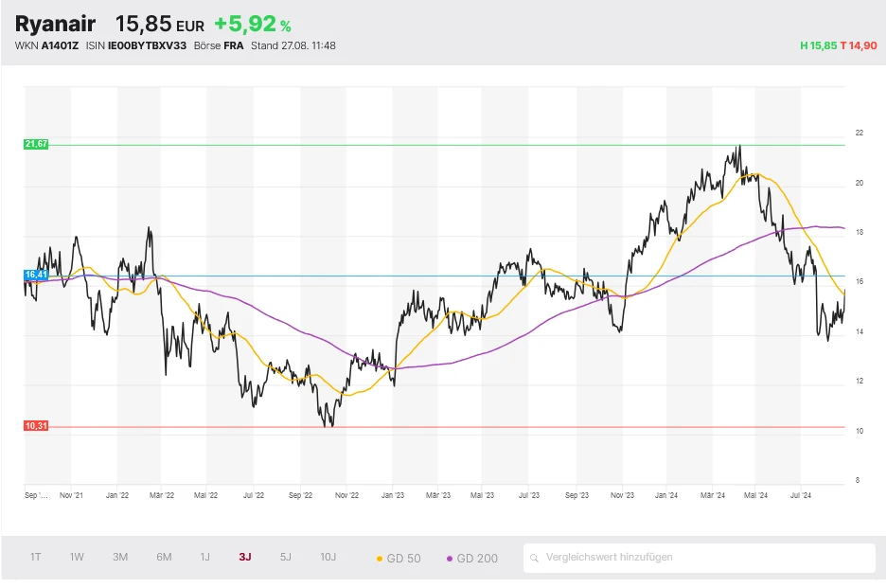Click the red 10,31 low price marker
Screen dimensions: 887x588
point(36,426)
